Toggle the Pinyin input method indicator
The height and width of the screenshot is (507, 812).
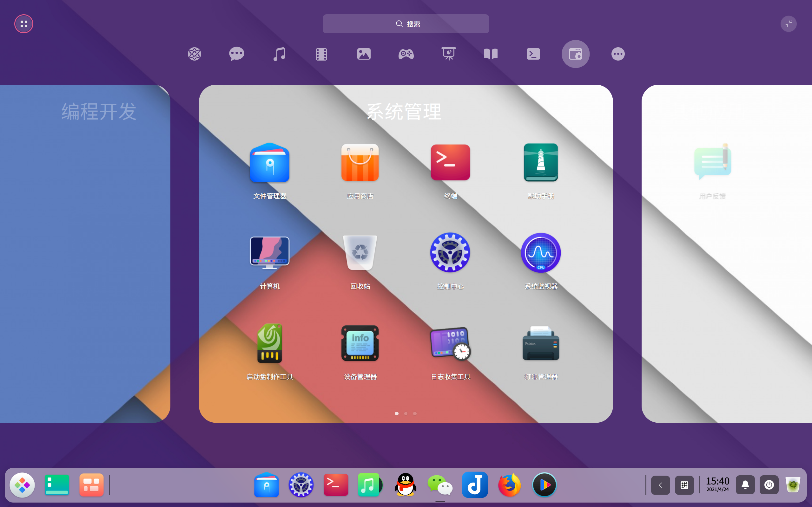pos(684,485)
